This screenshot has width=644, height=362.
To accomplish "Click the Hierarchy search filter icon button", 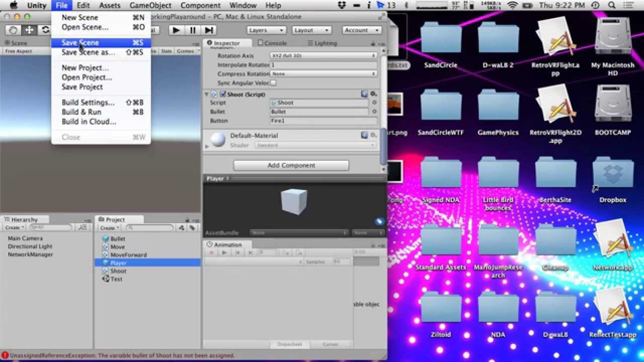I will tap(83, 228).
